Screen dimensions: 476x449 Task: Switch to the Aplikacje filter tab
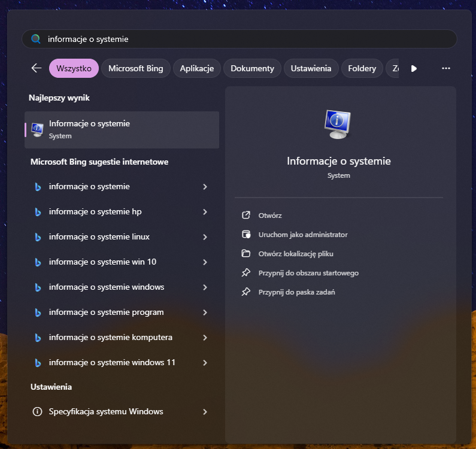click(x=197, y=68)
